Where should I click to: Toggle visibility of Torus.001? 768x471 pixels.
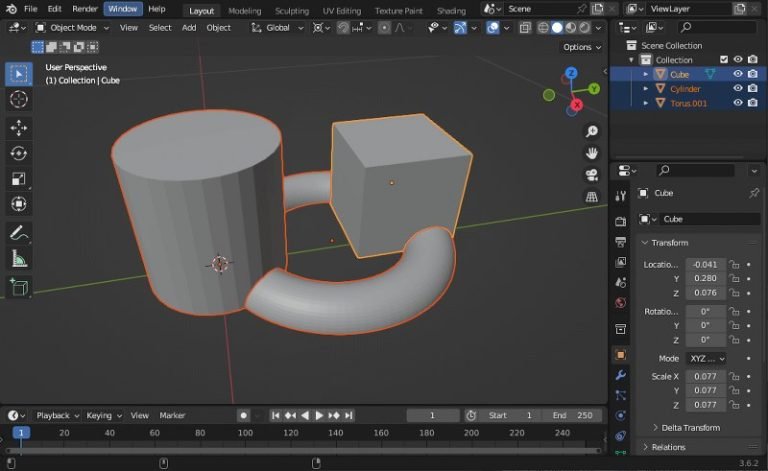point(738,103)
